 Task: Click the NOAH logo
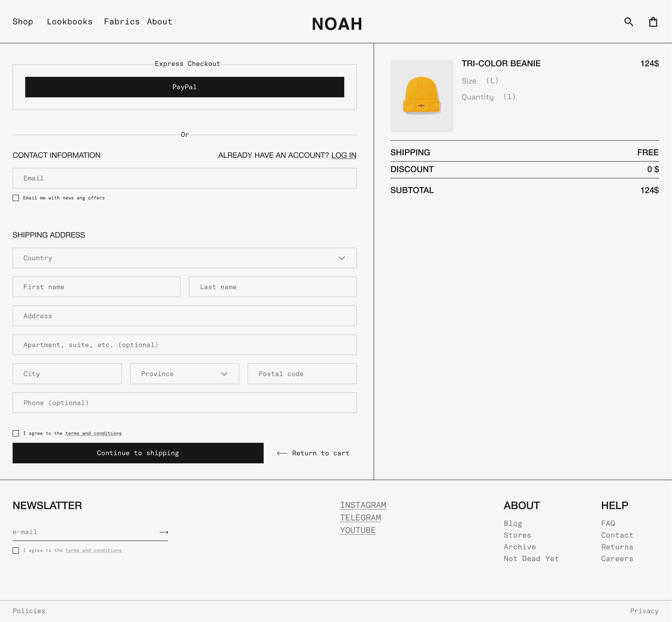pyautogui.click(x=337, y=24)
